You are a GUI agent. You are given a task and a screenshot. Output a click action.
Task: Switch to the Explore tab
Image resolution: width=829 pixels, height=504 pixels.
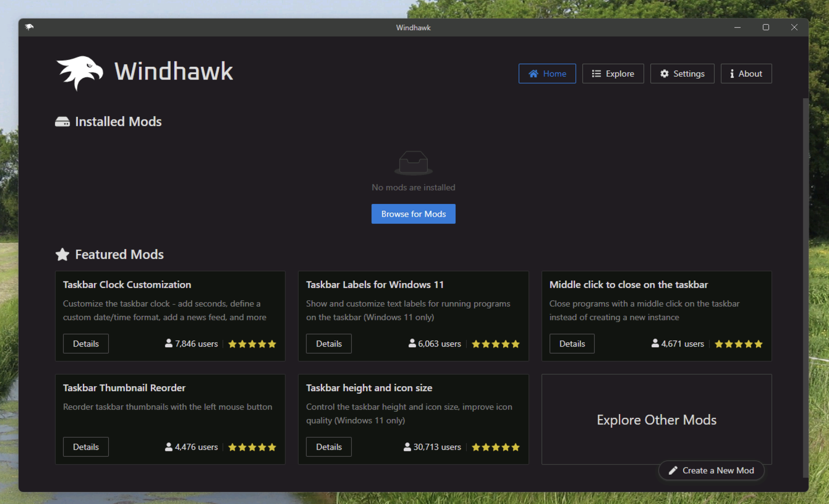click(613, 73)
